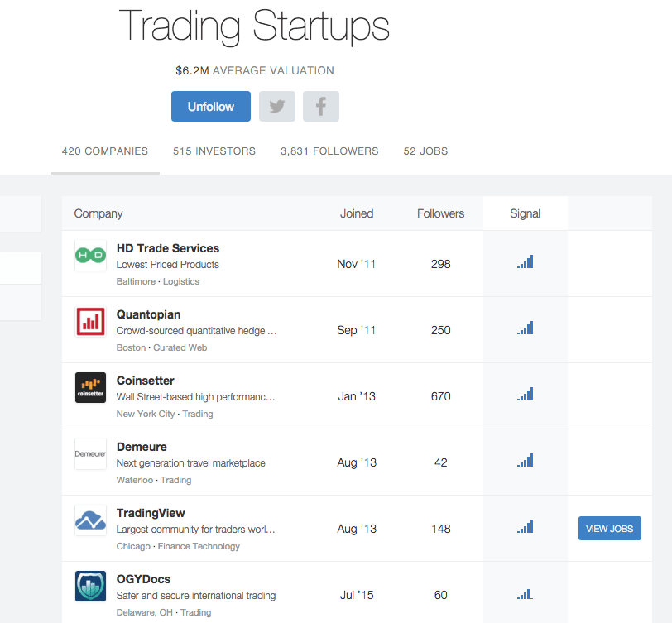Sort companies by Followers count
672x623 pixels.
(440, 213)
